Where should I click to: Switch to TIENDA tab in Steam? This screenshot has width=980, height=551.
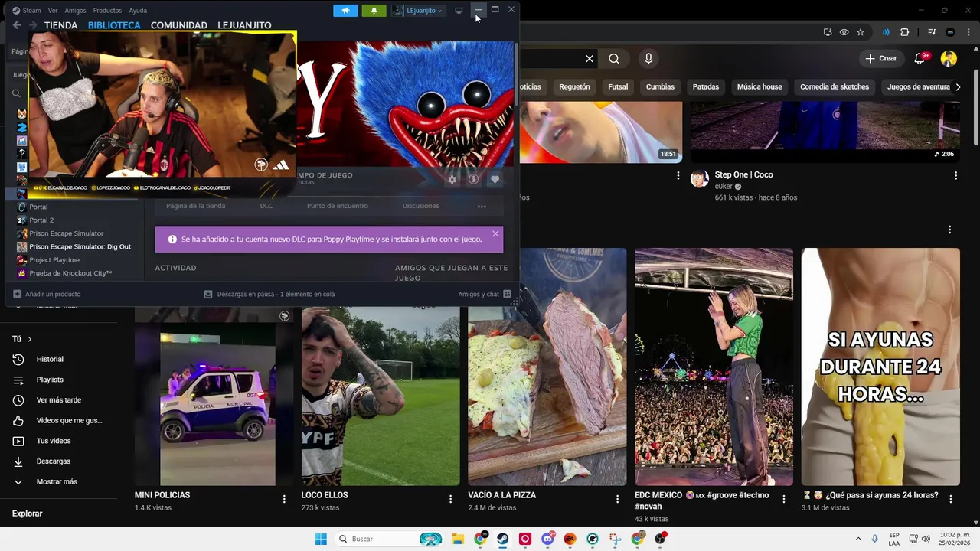coord(60,25)
